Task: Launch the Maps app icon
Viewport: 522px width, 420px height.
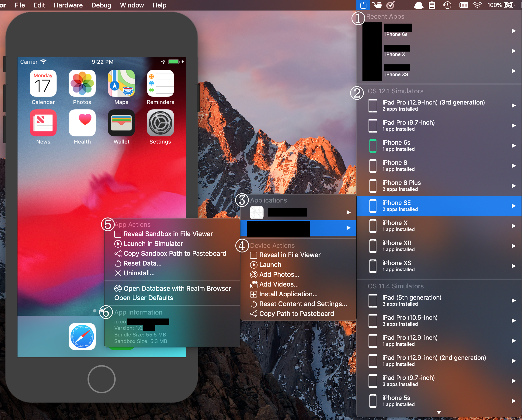Action: [121, 83]
